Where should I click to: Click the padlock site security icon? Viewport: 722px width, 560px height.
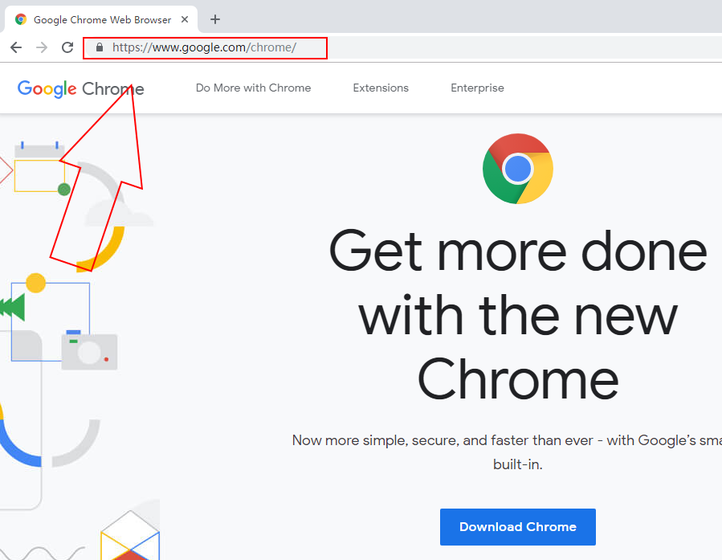(x=99, y=47)
